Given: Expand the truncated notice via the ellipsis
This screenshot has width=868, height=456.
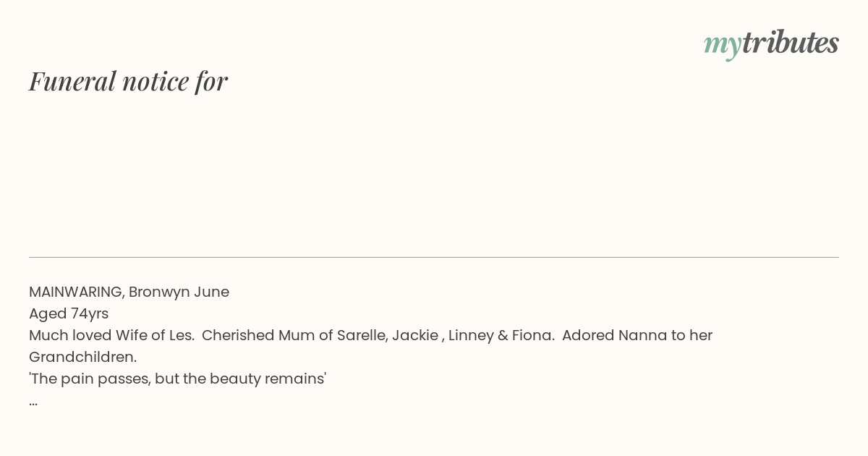Looking at the screenshot, I should click(x=33, y=402).
